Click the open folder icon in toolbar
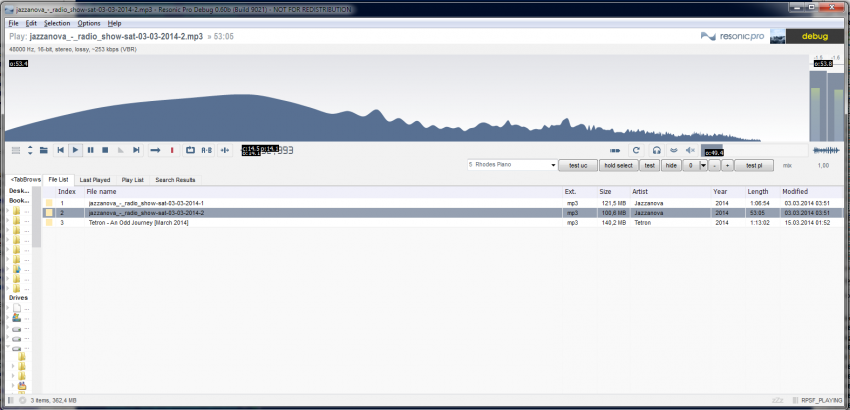 (45, 150)
